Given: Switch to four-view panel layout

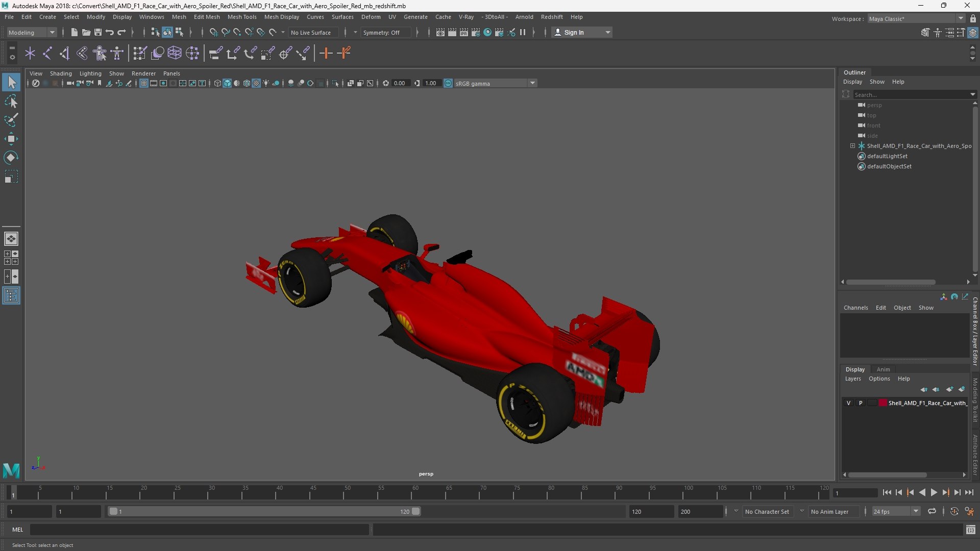Looking at the screenshot, I should tap(11, 258).
